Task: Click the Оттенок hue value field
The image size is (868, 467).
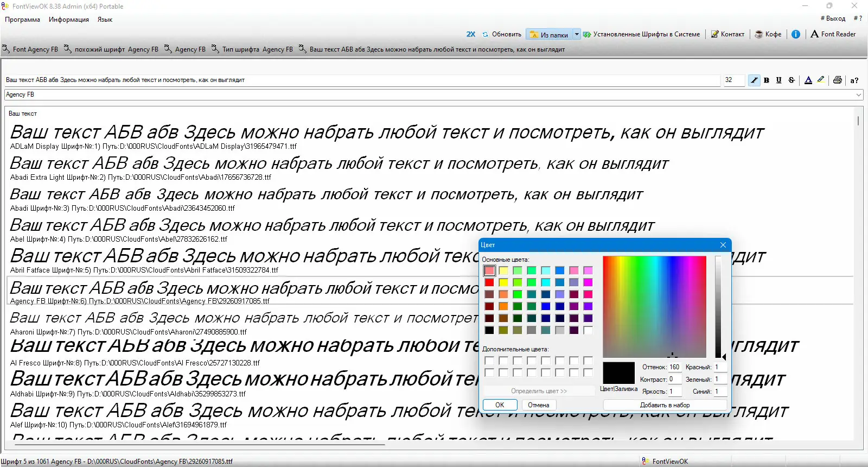Action: click(674, 367)
